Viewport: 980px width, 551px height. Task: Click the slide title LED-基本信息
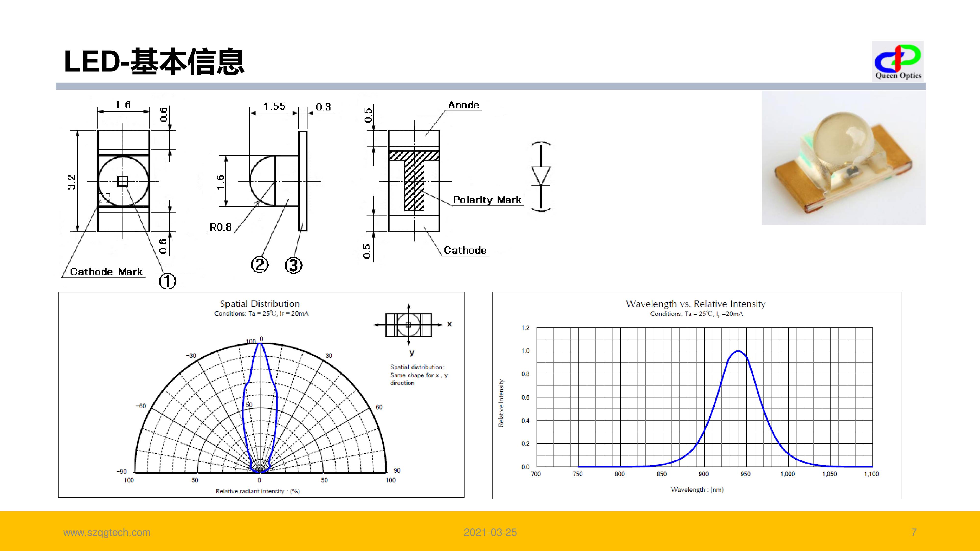tap(154, 62)
